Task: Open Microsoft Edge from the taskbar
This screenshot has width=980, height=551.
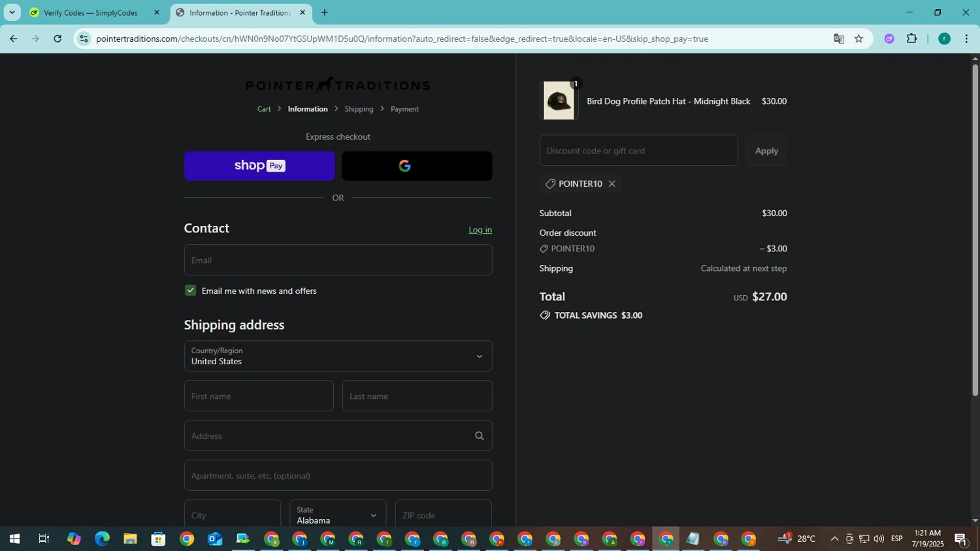Action: pyautogui.click(x=102, y=539)
